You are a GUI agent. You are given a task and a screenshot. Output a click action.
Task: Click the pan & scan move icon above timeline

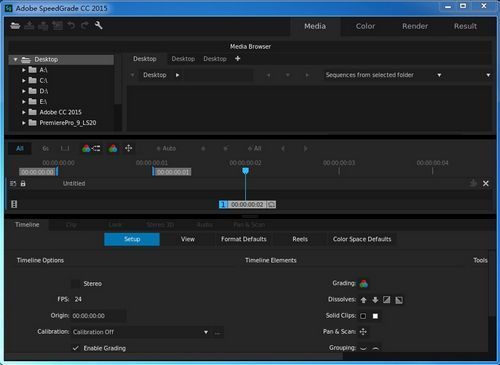pos(129,148)
